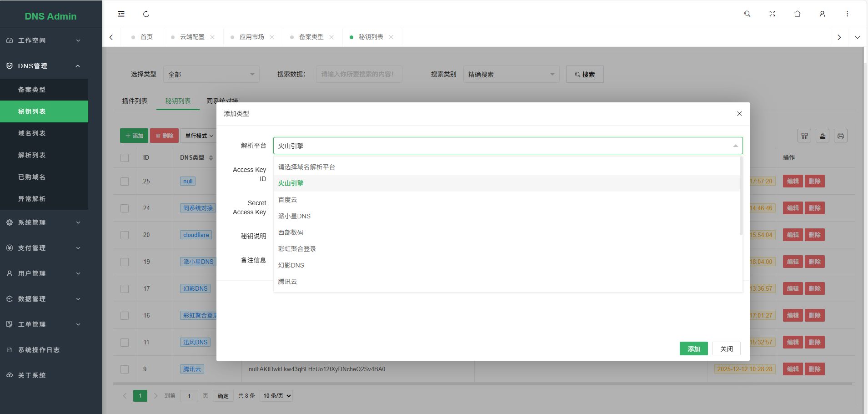The height and width of the screenshot is (414, 868).
Task: Select 百度云 option in dropdown list
Action: (x=287, y=200)
